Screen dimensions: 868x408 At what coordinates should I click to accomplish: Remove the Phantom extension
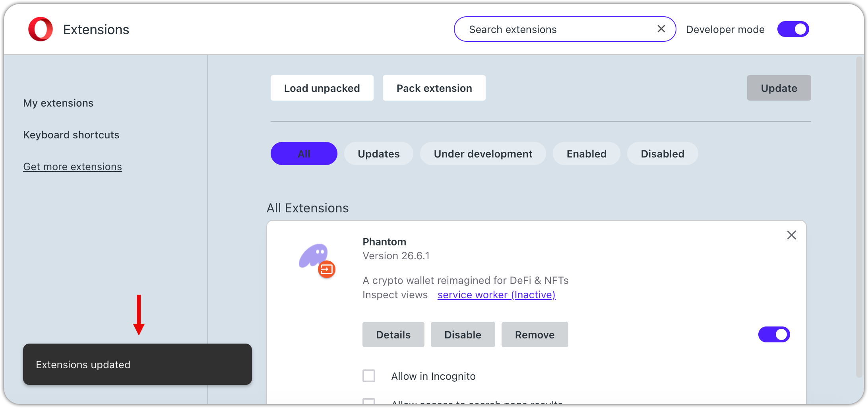pyautogui.click(x=535, y=335)
